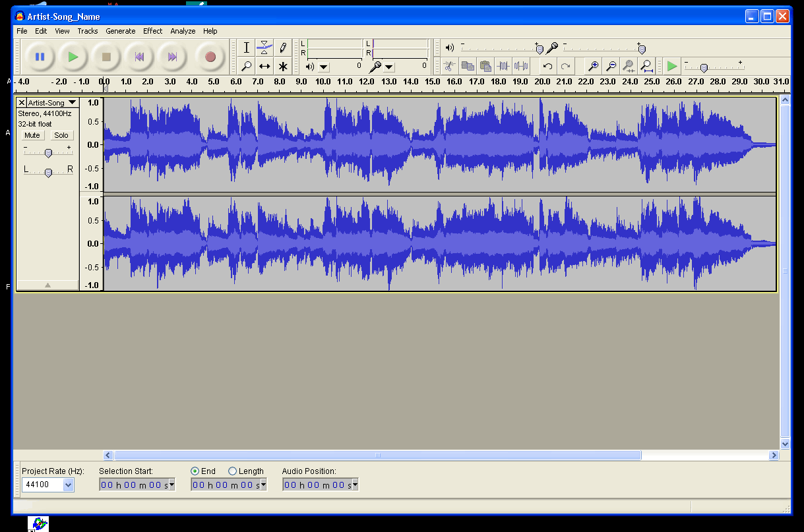The width and height of the screenshot is (804, 532).
Task: Activate the Multi-tool asterisk icon
Action: [283, 66]
